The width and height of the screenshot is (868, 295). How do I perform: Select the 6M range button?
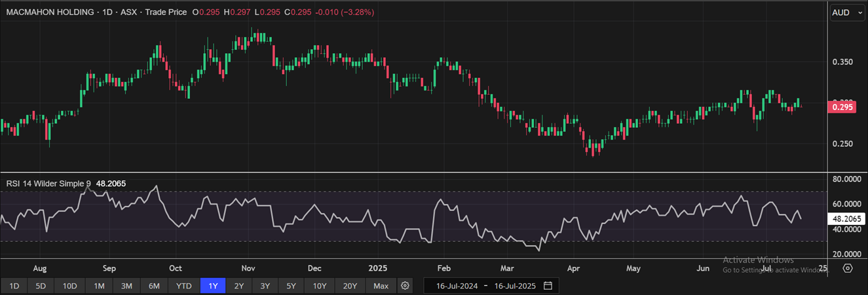[x=155, y=286]
